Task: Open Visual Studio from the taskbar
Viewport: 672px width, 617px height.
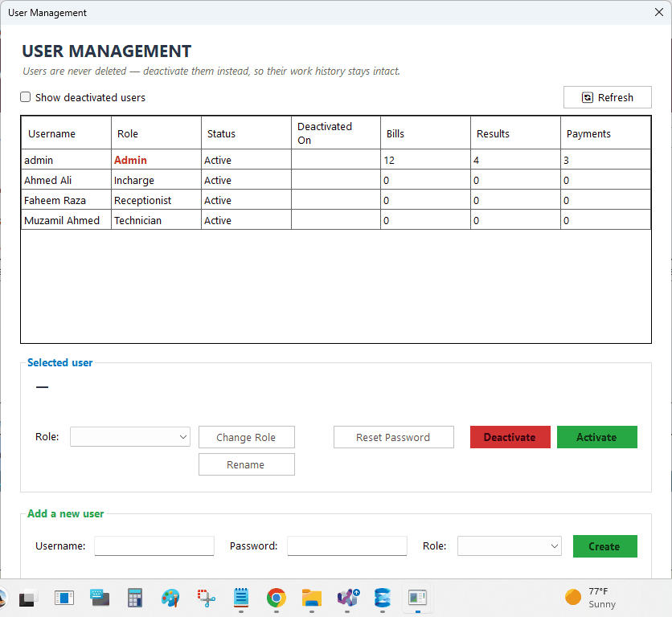Action: 347,598
